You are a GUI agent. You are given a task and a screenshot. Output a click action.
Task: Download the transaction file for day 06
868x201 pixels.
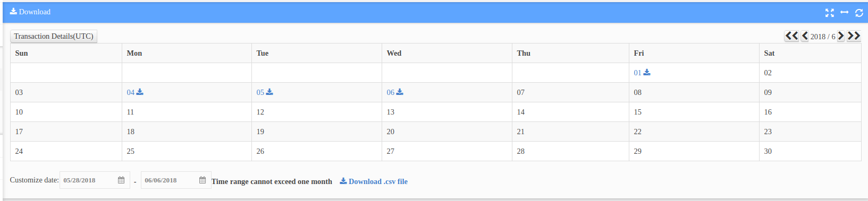(400, 92)
